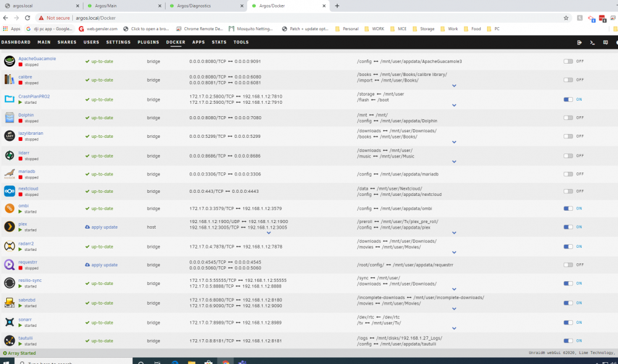618x364 pixels.
Task: Click the ombi container icon
Action: pyautogui.click(x=9, y=208)
